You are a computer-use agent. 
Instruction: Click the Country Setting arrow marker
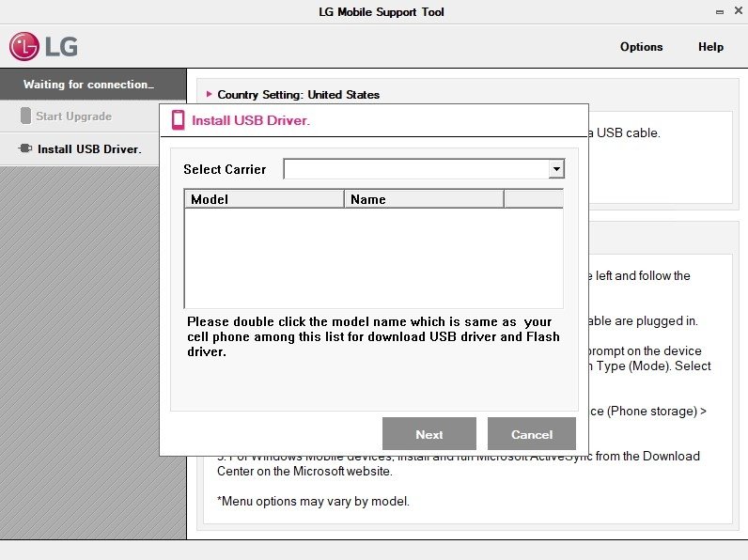(x=209, y=94)
